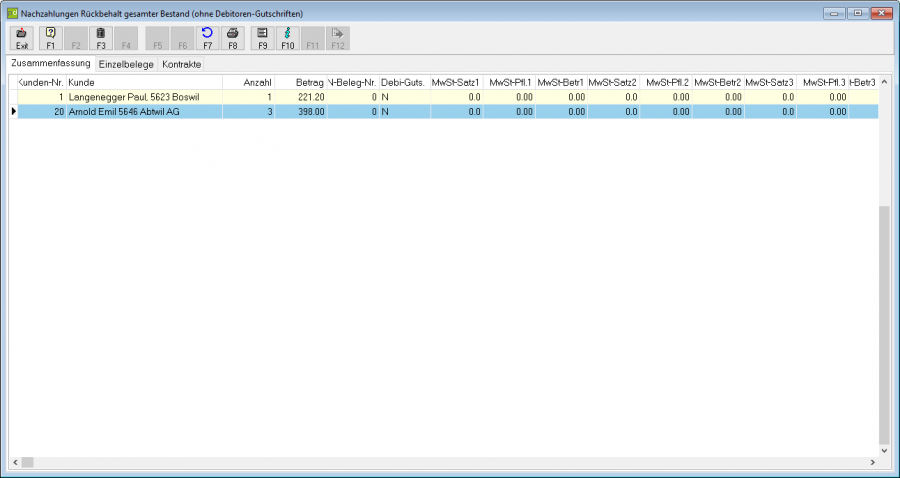
Task: Click the vertical scrollbar up arrow
Action: coord(885,81)
